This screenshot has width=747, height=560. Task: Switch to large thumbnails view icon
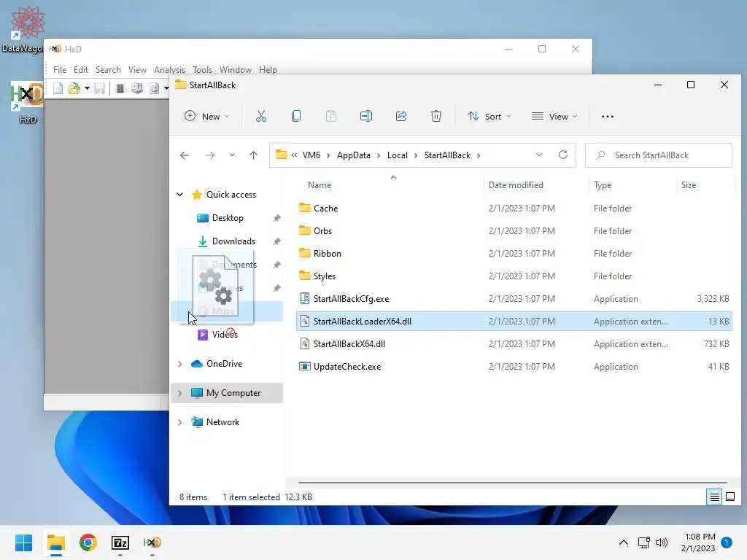point(729,497)
